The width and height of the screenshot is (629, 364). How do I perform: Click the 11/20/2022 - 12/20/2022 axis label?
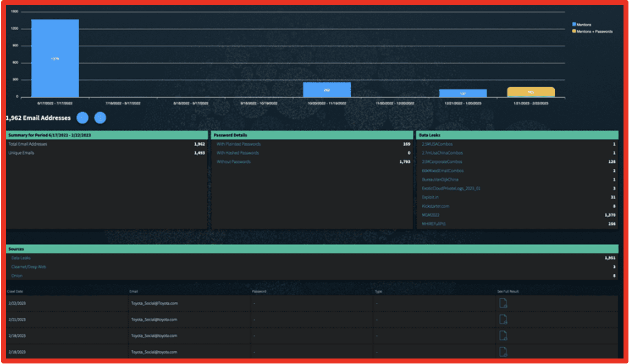[395, 103]
